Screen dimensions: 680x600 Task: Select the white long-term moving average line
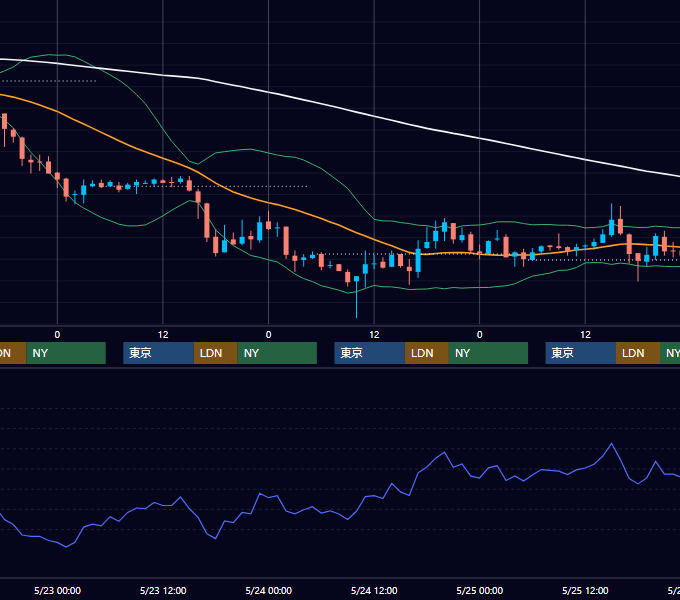point(347,111)
